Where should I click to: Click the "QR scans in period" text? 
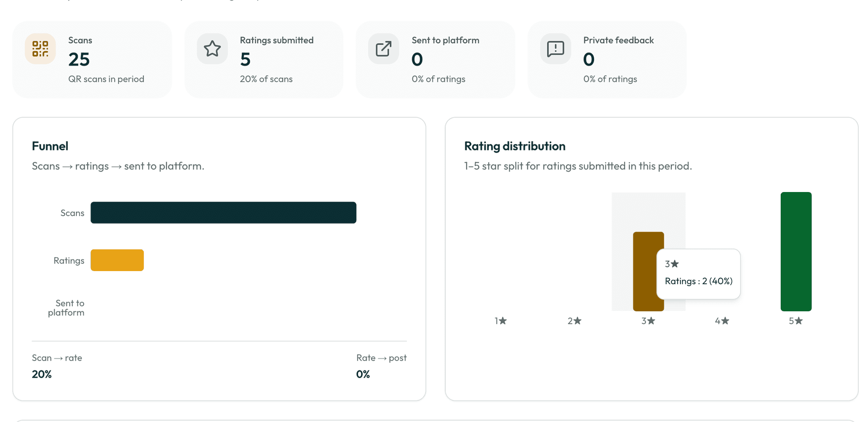coord(106,79)
